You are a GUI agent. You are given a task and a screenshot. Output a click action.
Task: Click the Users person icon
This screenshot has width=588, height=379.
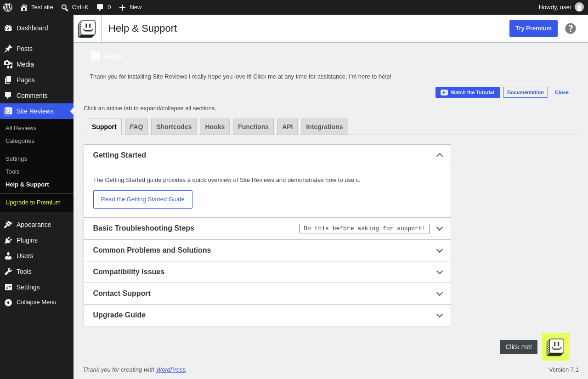click(8, 256)
